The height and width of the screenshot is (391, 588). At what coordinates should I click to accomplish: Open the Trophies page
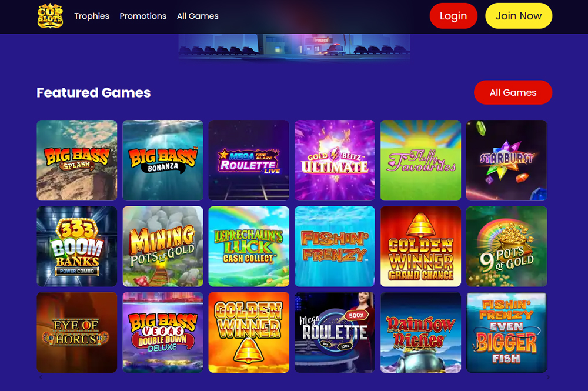(92, 16)
